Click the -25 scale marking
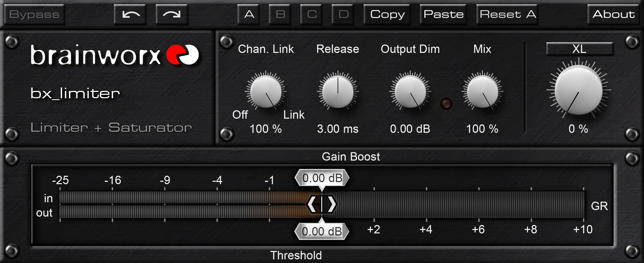 pos(60,180)
